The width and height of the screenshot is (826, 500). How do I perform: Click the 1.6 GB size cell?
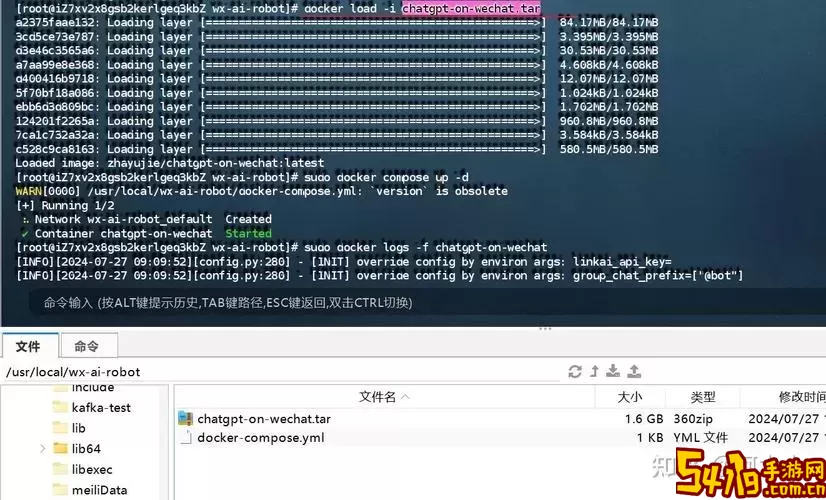[x=644, y=419]
